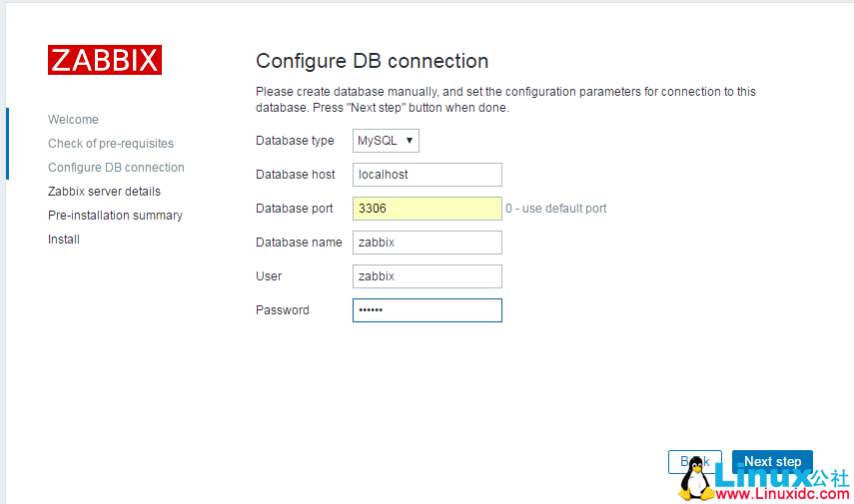This screenshot has height=504, width=854.
Task: Select the Install step in sidebar
Action: [64, 240]
